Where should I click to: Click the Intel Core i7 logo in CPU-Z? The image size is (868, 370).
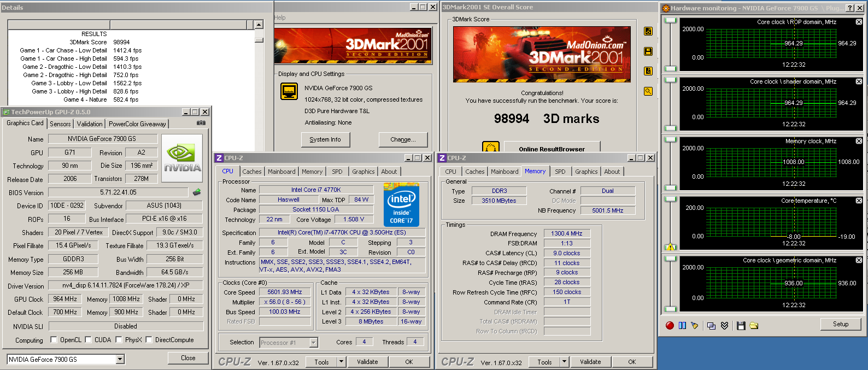(401, 204)
